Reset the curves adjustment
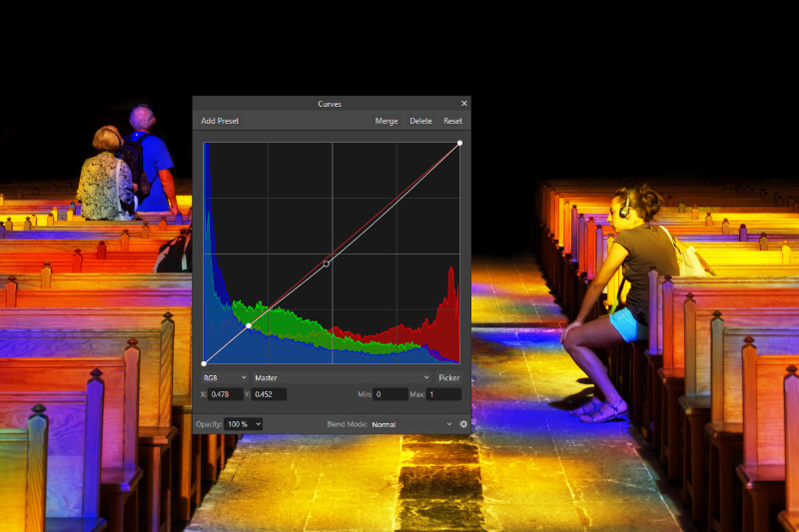 pos(452,121)
